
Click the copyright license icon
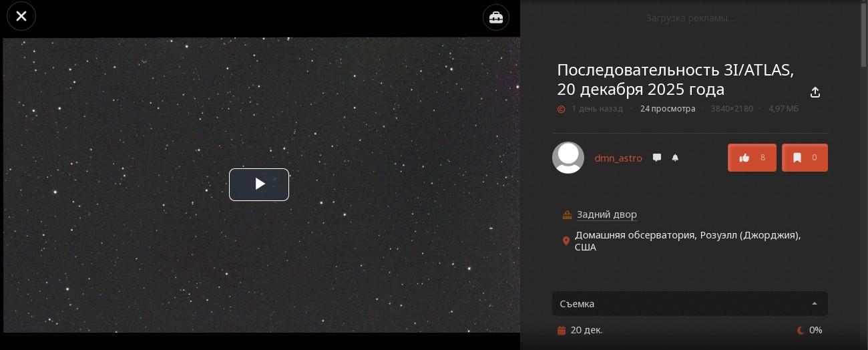[561, 109]
